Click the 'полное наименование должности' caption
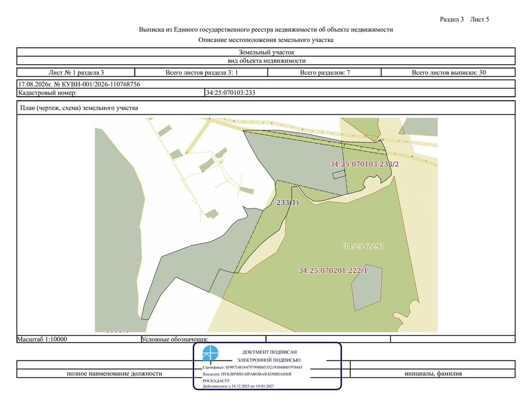 pyautogui.click(x=114, y=373)
